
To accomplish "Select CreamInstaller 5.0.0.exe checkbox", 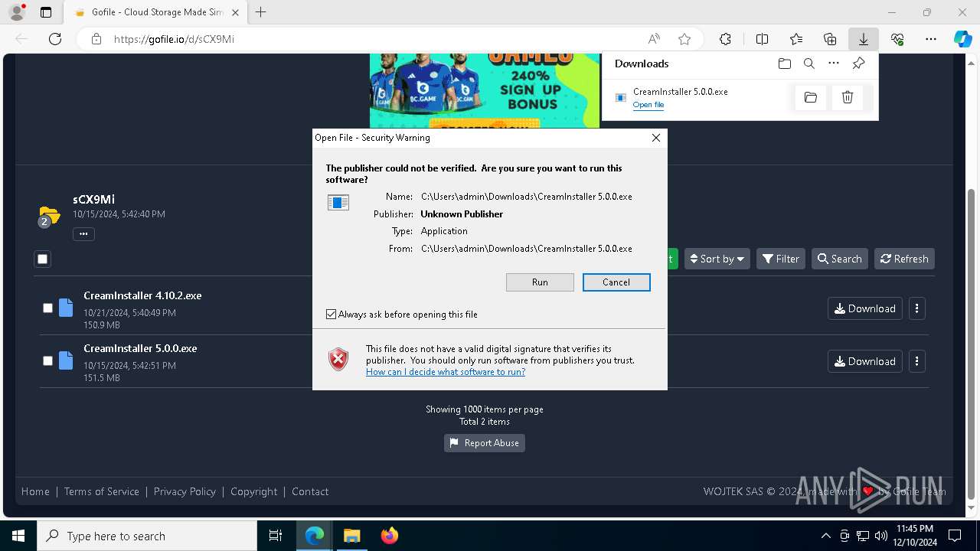I will tap(47, 360).
